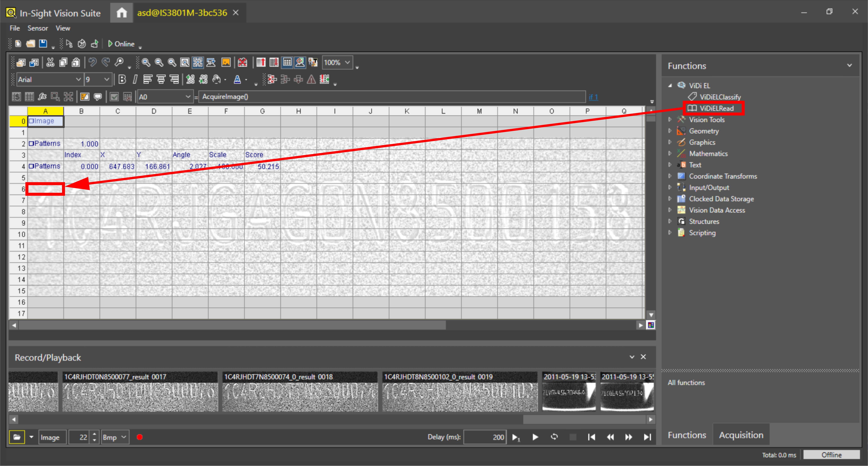Click the Undo arrow icon
The image size is (868, 466).
click(x=92, y=62)
